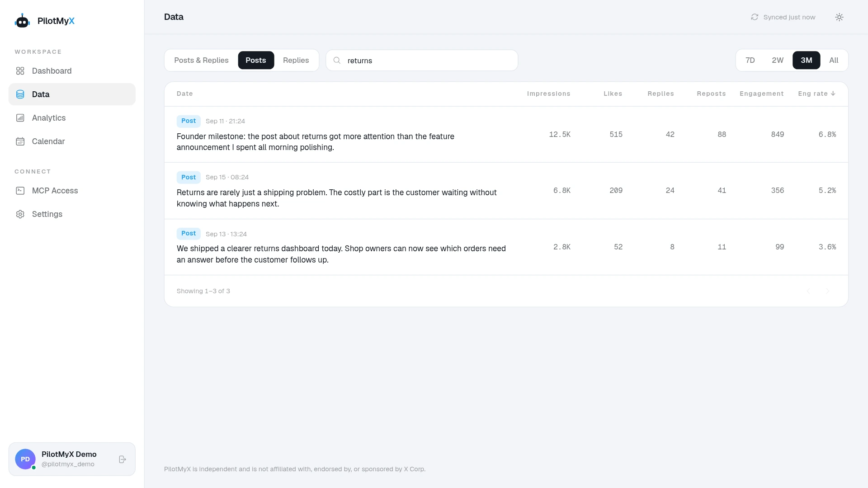Image resolution: width=868 pixels, height=488 pixels.
Task: Click the MCP Access terminal icon
Action: pyautogui.click(x=20, y=191)
